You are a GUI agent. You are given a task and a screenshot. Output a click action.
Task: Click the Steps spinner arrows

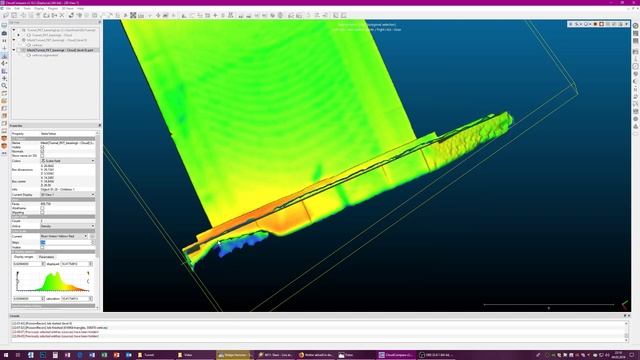(x=93, y=242)
